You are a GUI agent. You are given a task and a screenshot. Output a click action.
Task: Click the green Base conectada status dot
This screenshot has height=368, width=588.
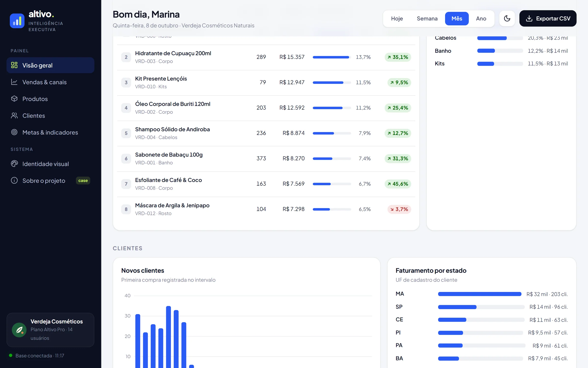tap(11, 355)
